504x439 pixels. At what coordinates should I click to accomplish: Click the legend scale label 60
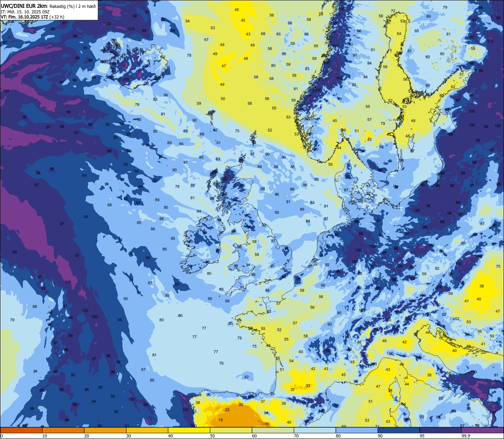point(254,436)
